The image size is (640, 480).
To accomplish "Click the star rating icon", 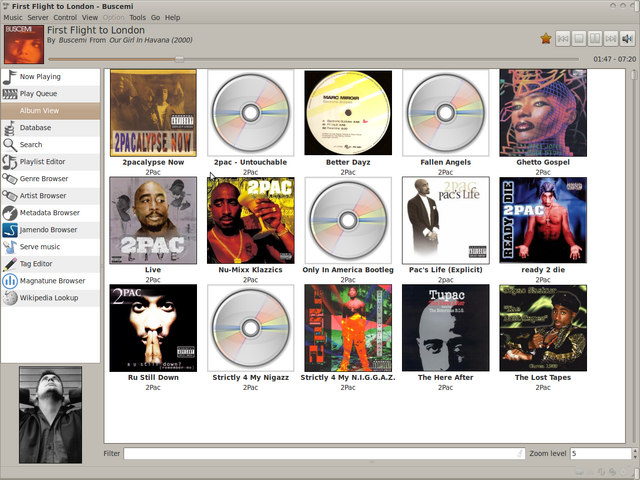I will click(x=546, y=39).
